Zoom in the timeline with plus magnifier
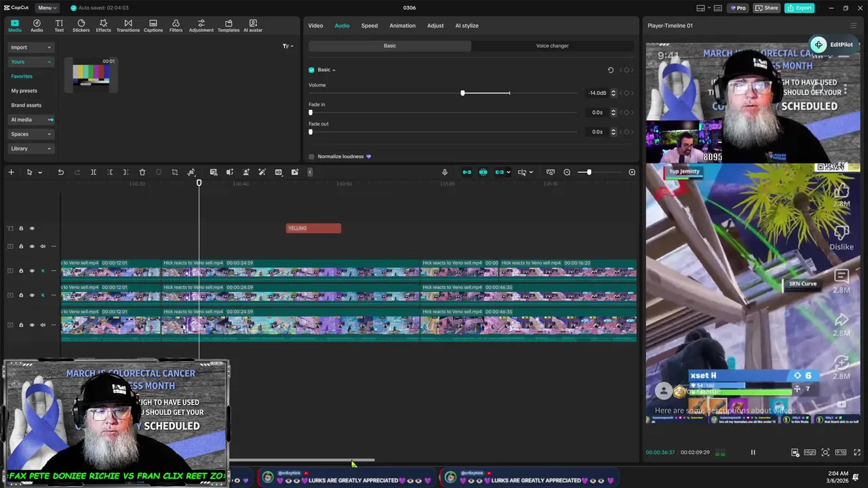Screen dimensions: 868x488 [x=632, y=172]
